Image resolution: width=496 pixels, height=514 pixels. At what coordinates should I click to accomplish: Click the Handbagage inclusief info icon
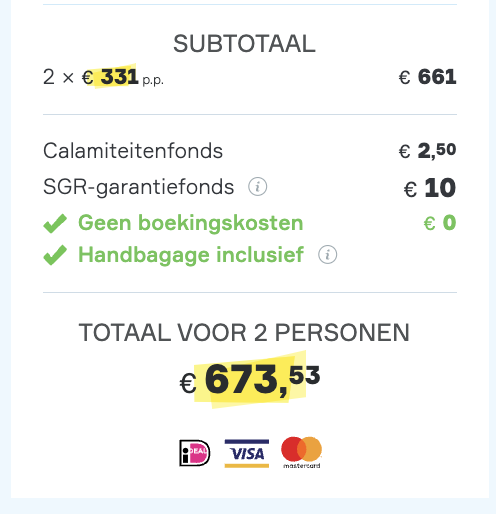327,255
